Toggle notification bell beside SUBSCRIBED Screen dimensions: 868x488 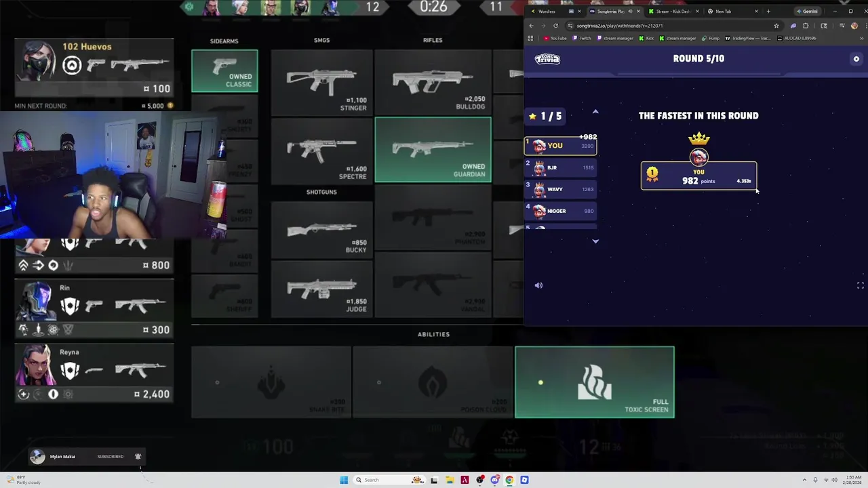pos(138,457)
